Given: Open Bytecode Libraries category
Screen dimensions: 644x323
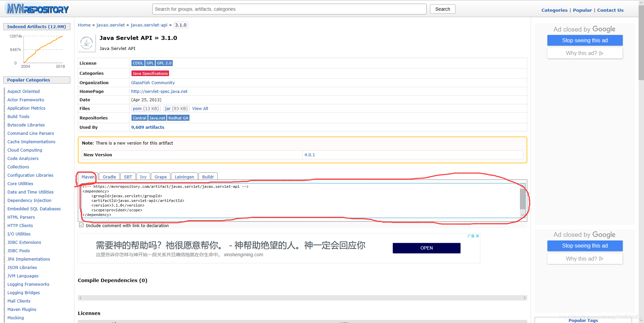Looking at the screenshot, I should [x=26, y=125].
